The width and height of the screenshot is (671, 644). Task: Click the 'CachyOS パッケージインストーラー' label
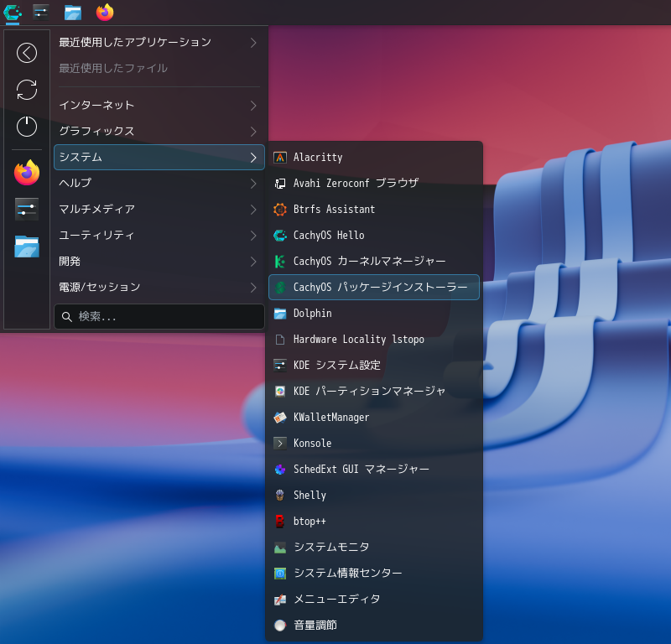[380, 287]
